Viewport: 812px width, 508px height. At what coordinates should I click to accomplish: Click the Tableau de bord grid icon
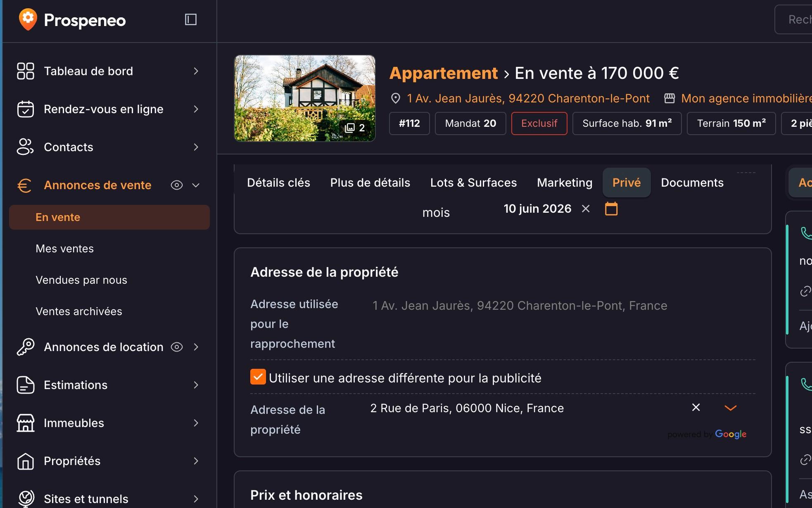point(25,71)
